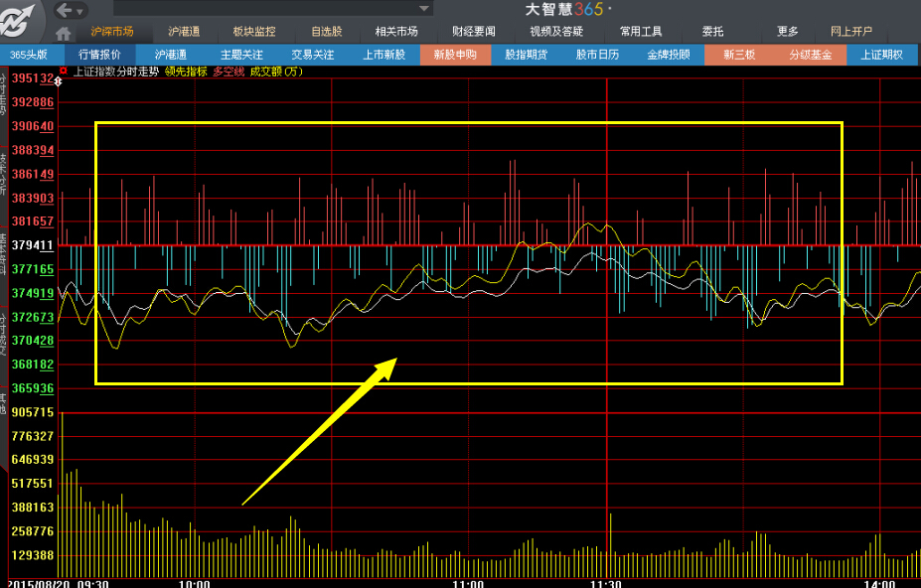Switch to the 新股申购 tab
The width and height of the screenshot is (921, 588).
455,55
